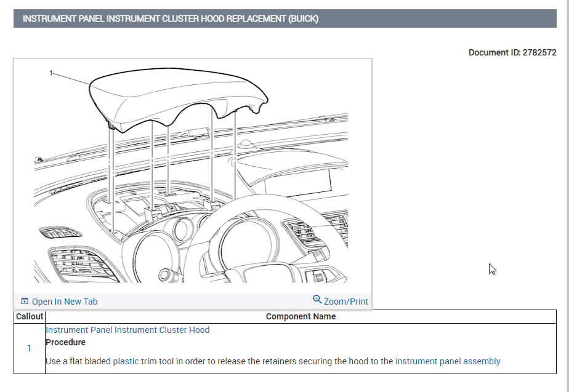Screen dimensions: 569x392
Task: Click the Open In New Tab icon
Action: coord(25,302)
